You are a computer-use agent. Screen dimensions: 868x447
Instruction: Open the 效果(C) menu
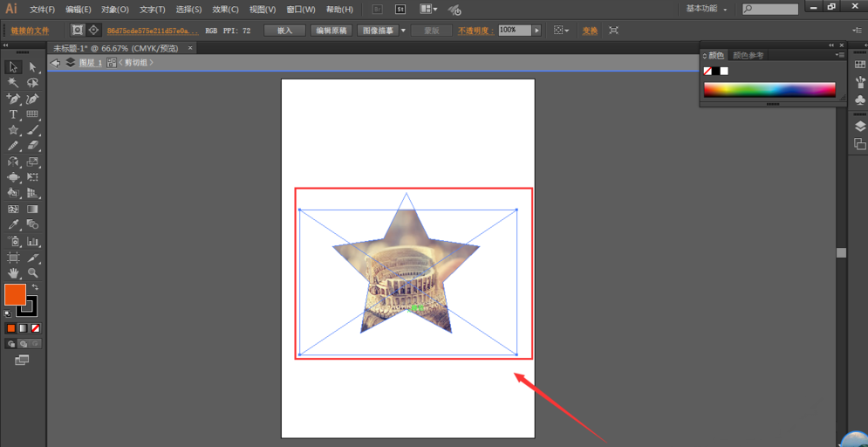coord(225,10)
